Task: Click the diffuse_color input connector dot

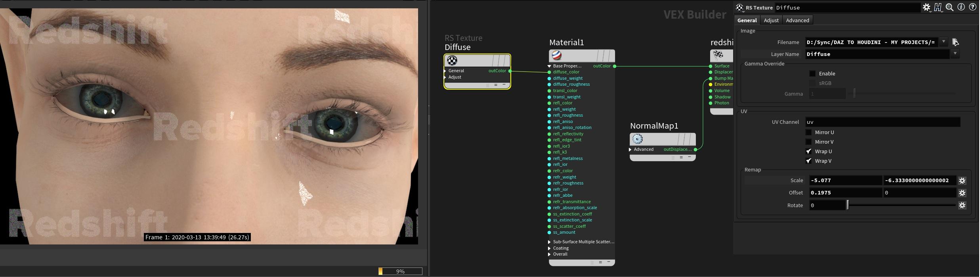Action: tap(549, 72)
